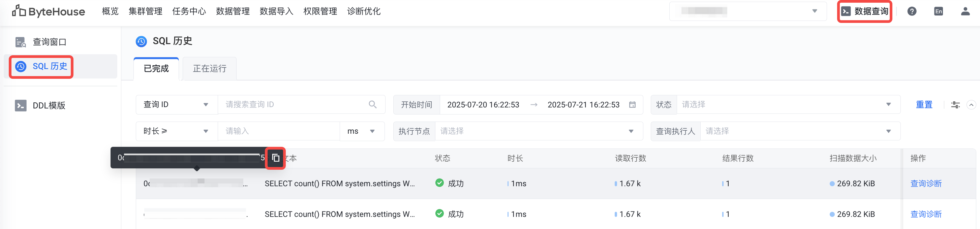Open the calendar icon for start time
The height and width of the screenshot is (229, 980).
632,105
